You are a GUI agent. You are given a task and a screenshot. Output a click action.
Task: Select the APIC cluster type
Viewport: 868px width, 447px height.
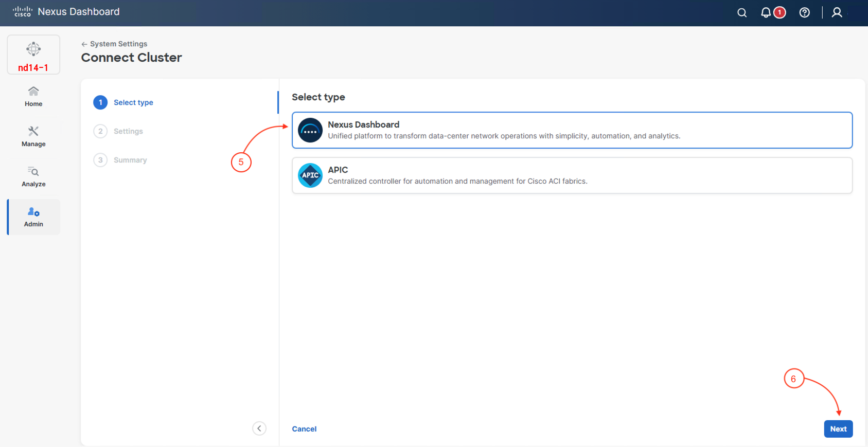pyautogui.click(x=572, y=175)
